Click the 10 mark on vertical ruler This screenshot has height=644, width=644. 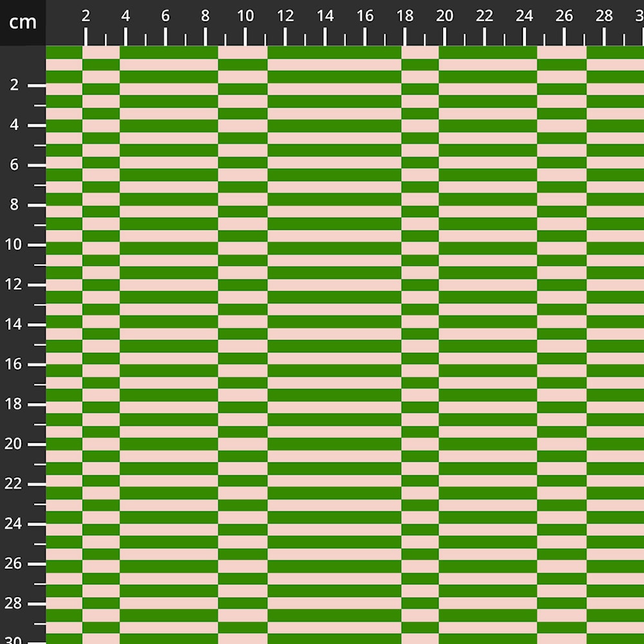tap(15, 245)
